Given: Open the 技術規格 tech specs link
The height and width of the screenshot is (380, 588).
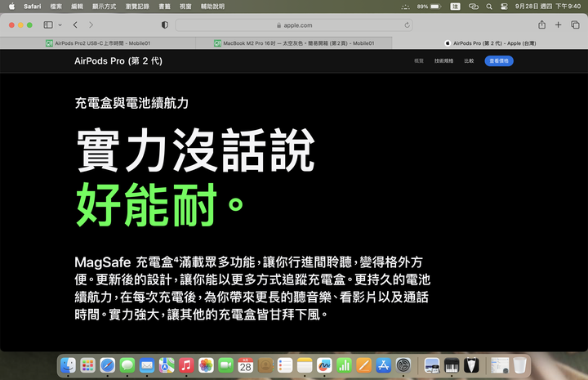Looking at the screenshot, I should pos(444,60).
